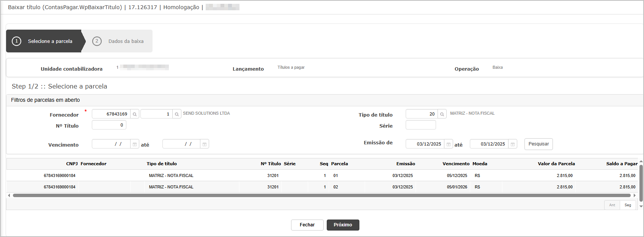The image size is (644, 237).
Task: Click the Ant pagination button
Action: 612,205
